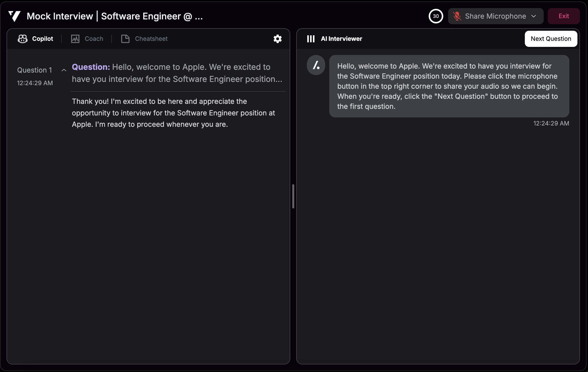
Task: Click the Cheatsheet document icon
Action: 125,39
